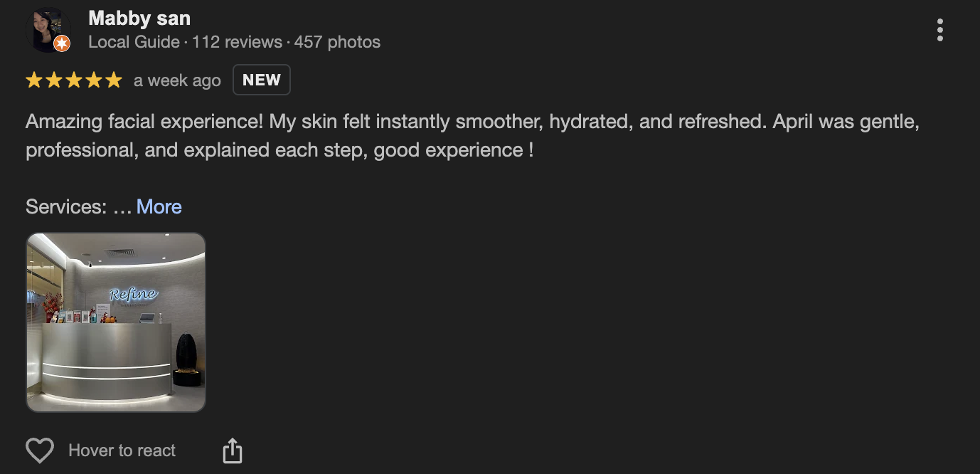The width and height of the screenshot is (980, 474).
Task: Click the NEW badge
Action: pos(262,80)
